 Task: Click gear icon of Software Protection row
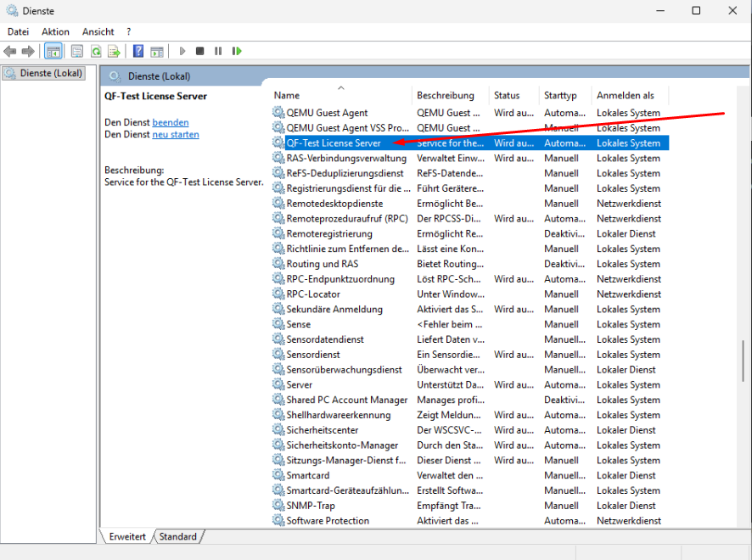click(x=278, y=520)
